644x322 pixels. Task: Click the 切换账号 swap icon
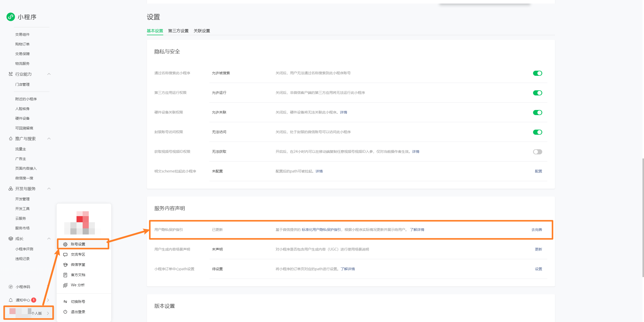tap(65, 302)
